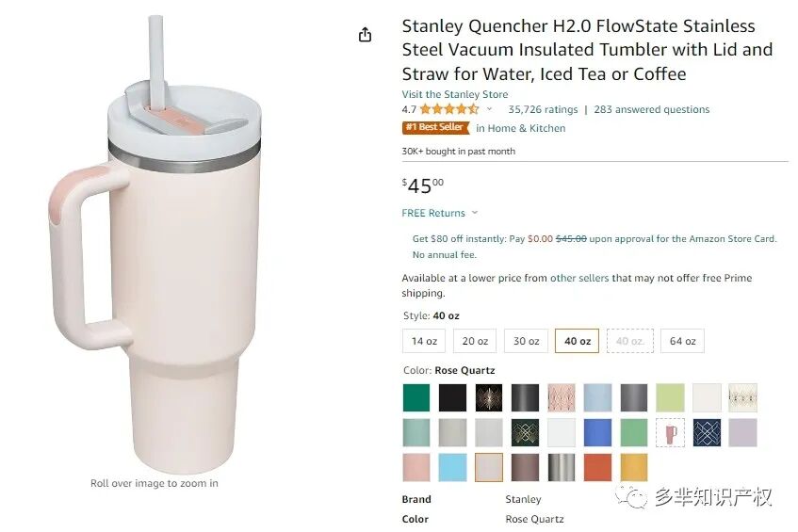Select the pink tumbler thumbnail swatch
Viewport: 798px width, 532px height.
pos(670,433)
